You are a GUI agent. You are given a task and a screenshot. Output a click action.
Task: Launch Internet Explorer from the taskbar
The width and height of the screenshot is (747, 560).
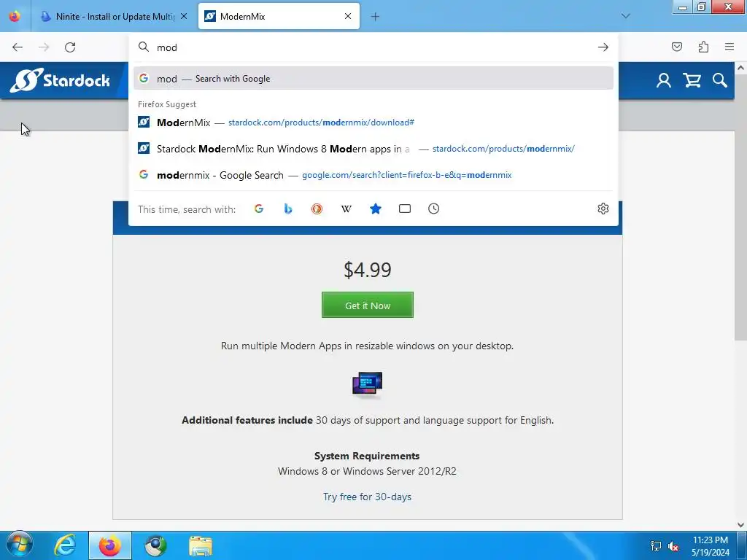[x=65, y=545]
